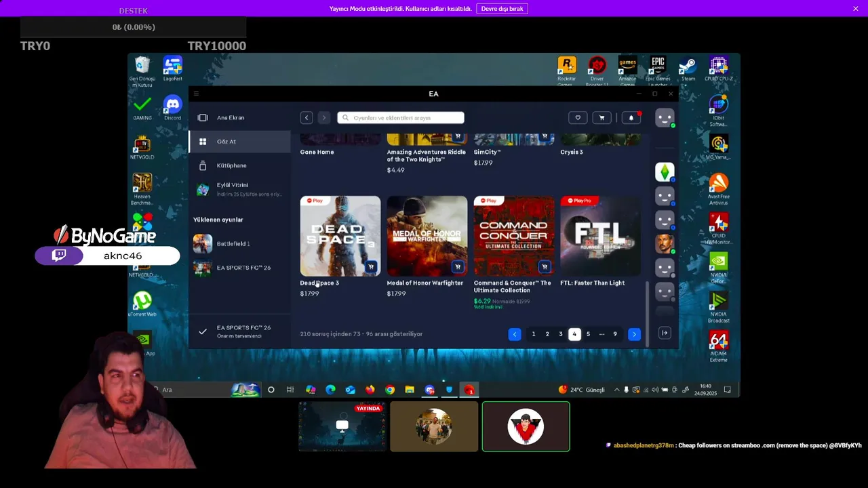Image resolution: width=868 pixels, height=488 pixels.
Task: Add Dead Space 3 to cart
Action: tap(371, 267)
